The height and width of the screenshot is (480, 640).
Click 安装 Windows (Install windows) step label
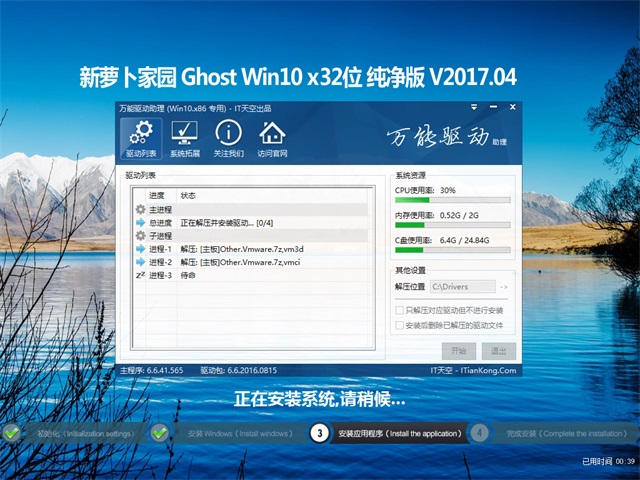(240, 433)
